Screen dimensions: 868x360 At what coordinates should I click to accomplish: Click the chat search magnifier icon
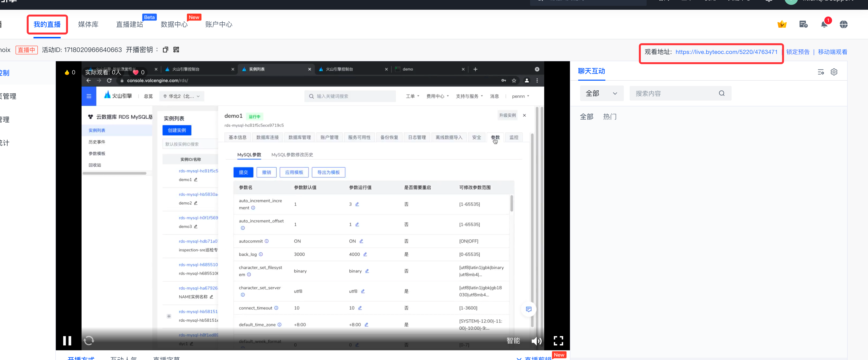pos(721,93)
